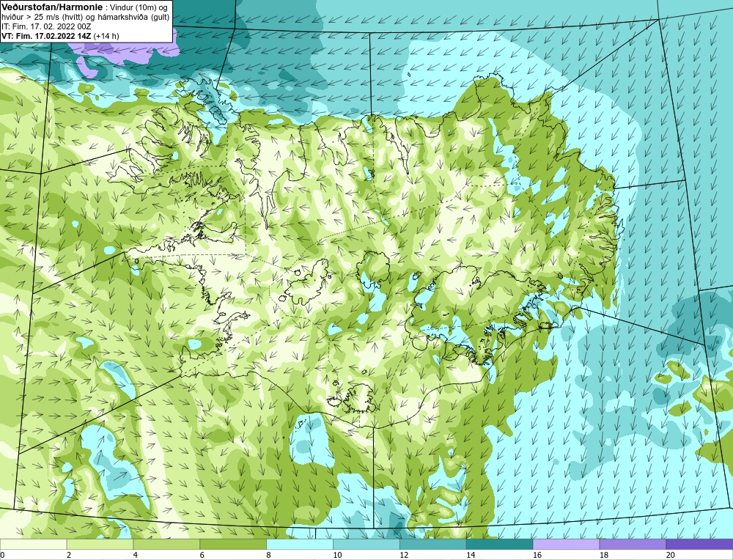Screen dimensions: 733x560
Task: Click the 10–12 m/s cyan legend swatch
Action: coord(366,544)
